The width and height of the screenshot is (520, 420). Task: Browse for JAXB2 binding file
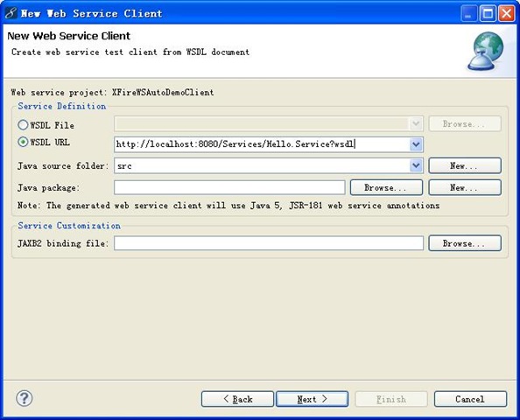pos(465,243)
